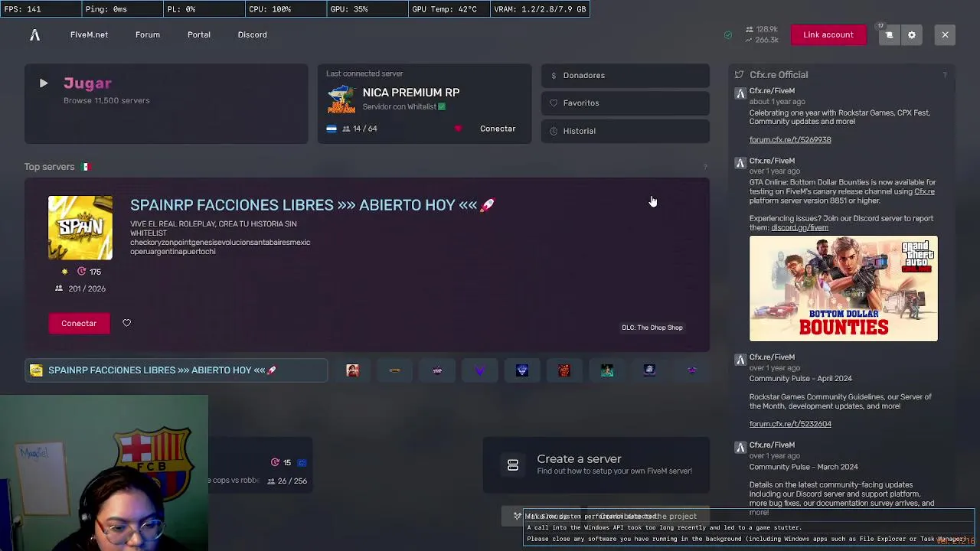This screenshot has width=980, height=551.
Task: Click the Create a server stack icon
Action: tap(513, 465)
